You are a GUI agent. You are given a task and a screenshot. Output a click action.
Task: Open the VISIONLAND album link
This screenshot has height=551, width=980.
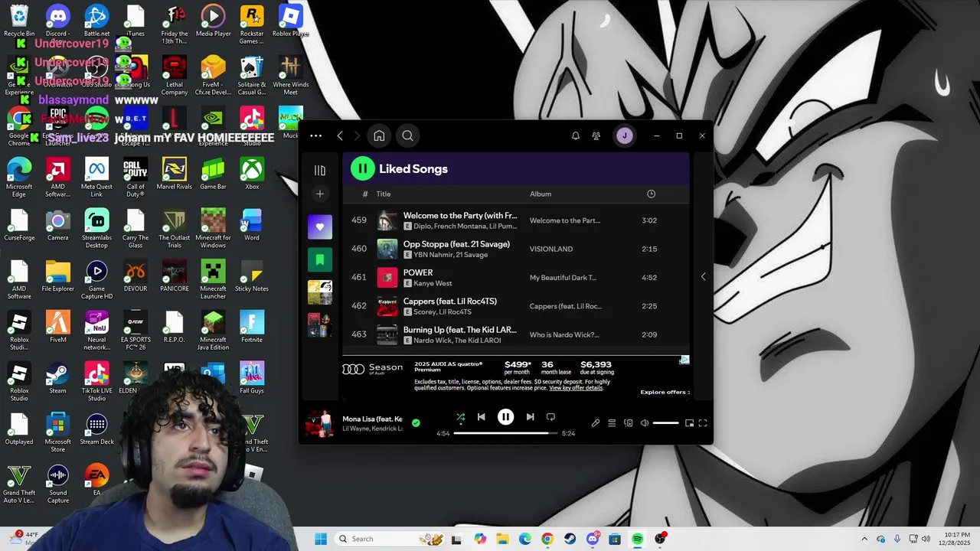point(551,249)
